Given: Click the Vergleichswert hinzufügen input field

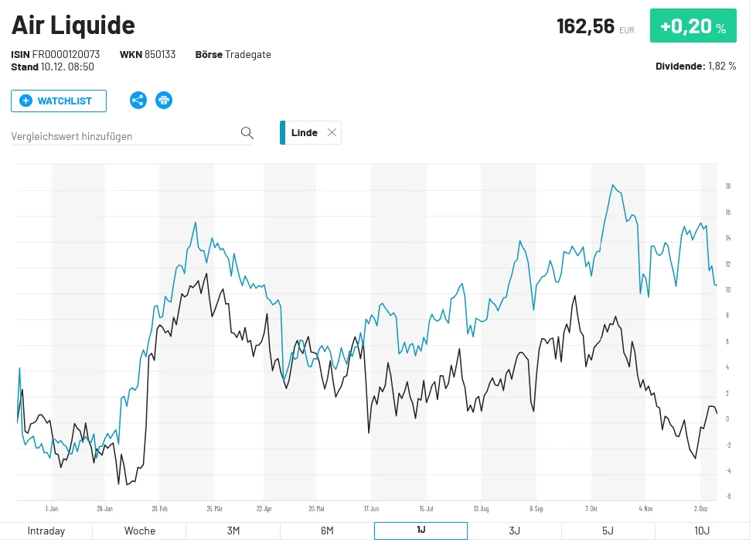Looking at the screenshot, I should point(116,135).
